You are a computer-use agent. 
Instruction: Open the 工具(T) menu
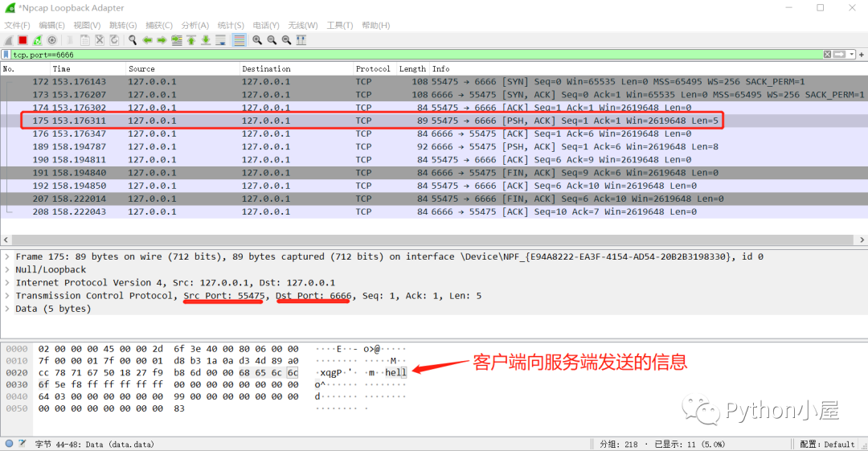339,26
